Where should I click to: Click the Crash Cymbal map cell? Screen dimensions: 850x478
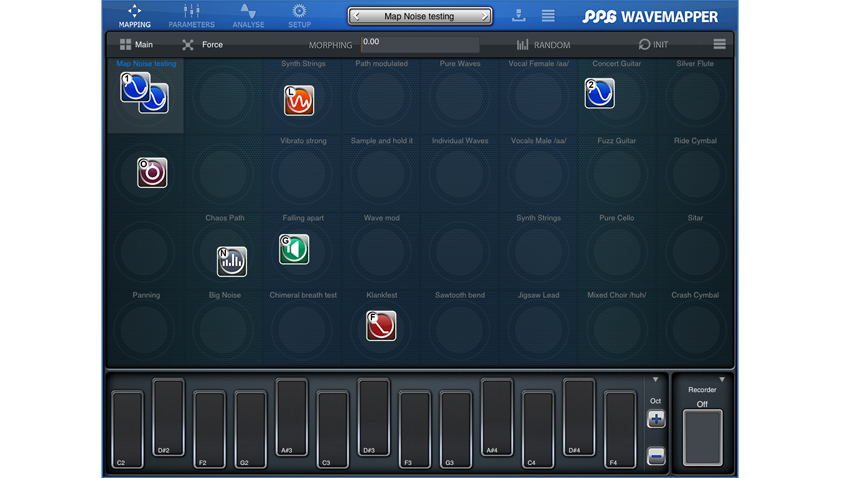pyautogui.click(x=695, y=327)
